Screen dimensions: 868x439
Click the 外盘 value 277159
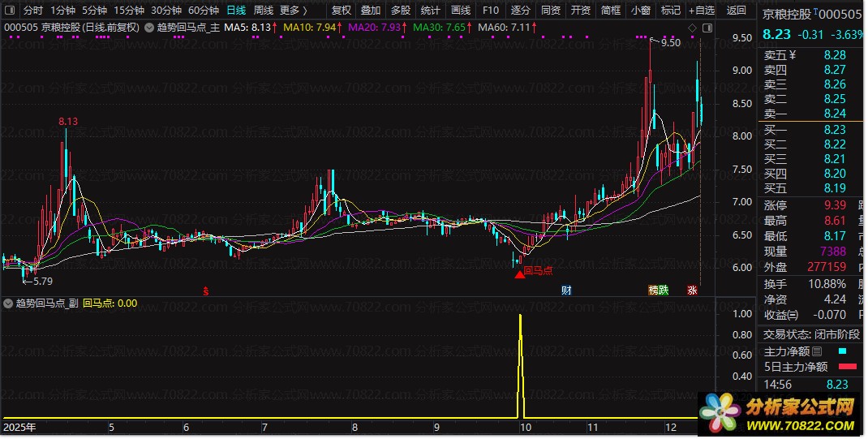(x=827, y=267)
